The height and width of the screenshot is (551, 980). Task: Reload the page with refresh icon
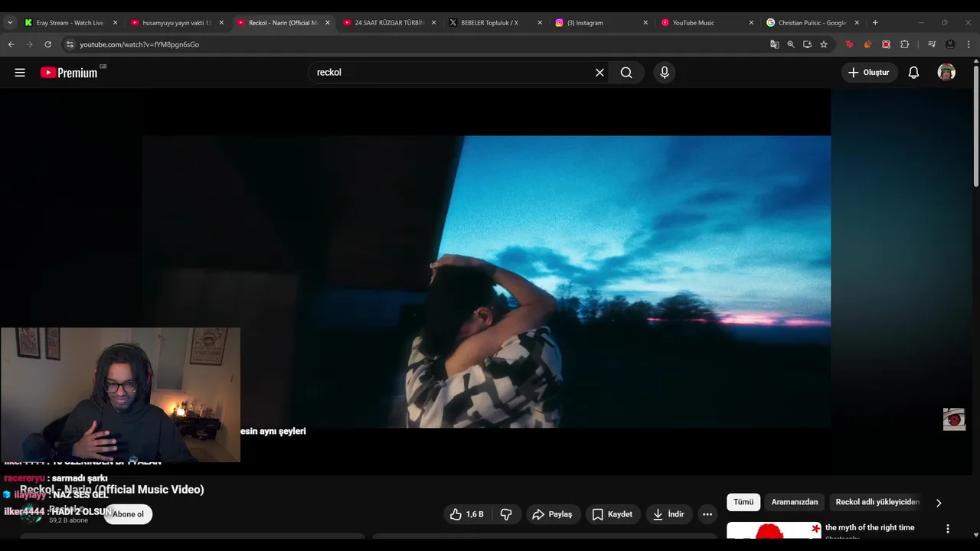pos(47,44)
